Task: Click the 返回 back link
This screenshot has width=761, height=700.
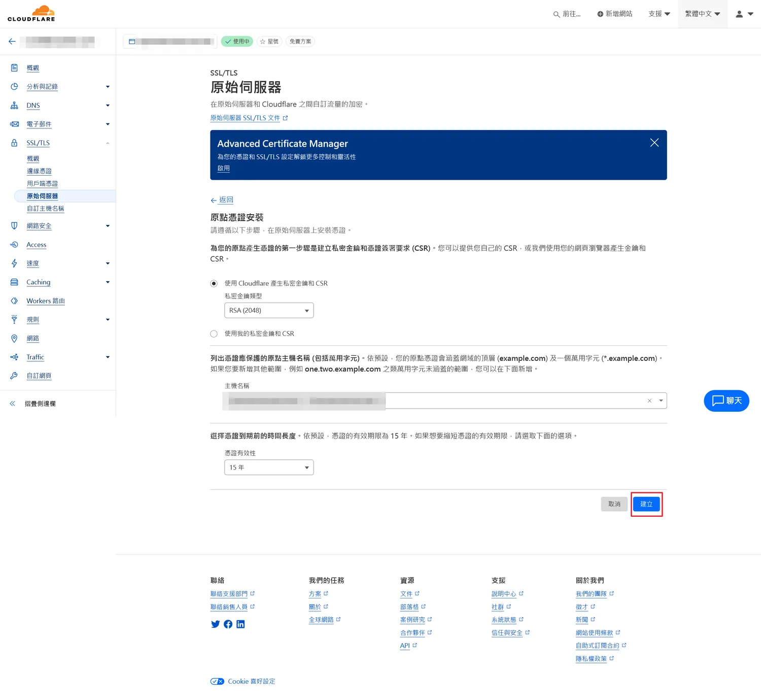Action: click(226, 200)
